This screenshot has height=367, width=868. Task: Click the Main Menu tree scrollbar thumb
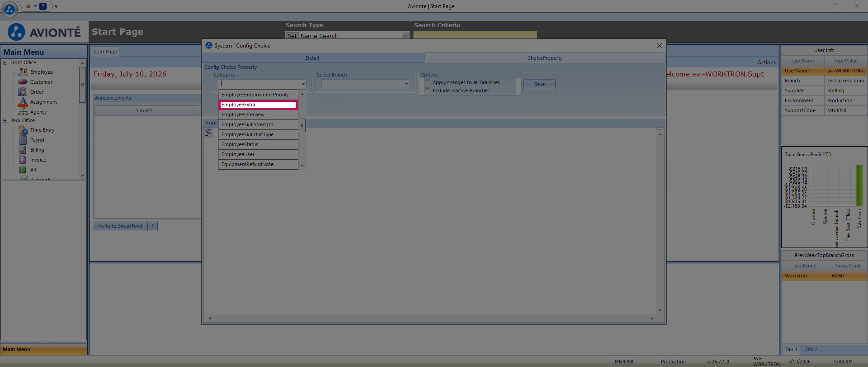[x=82, y=85]
